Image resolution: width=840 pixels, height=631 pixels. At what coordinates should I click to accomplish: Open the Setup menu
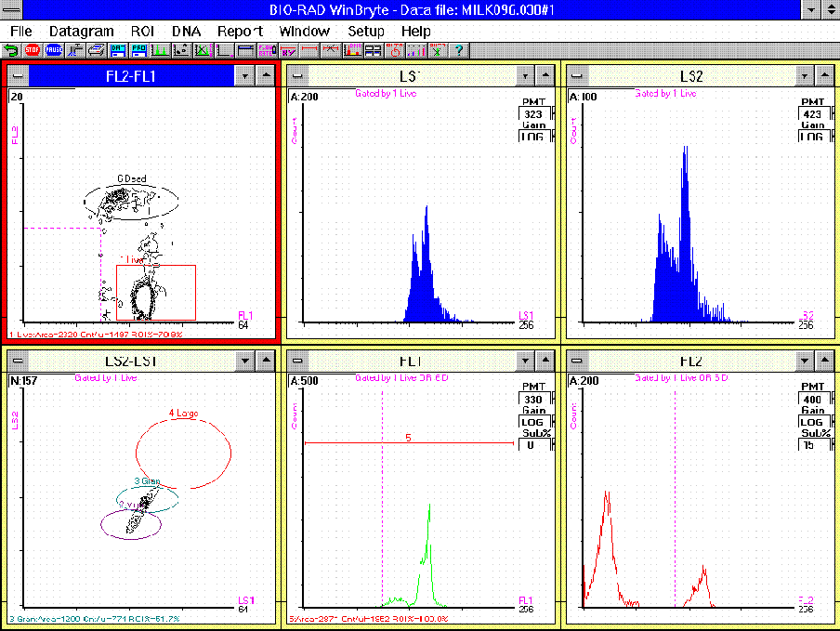tap(366, 32)
